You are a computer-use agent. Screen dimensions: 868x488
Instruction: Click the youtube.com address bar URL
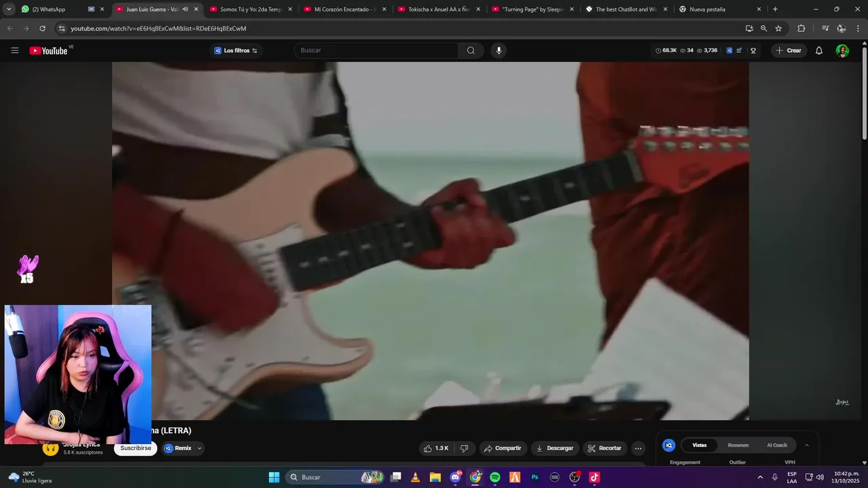pyautogui.click(x=159, y=28)
